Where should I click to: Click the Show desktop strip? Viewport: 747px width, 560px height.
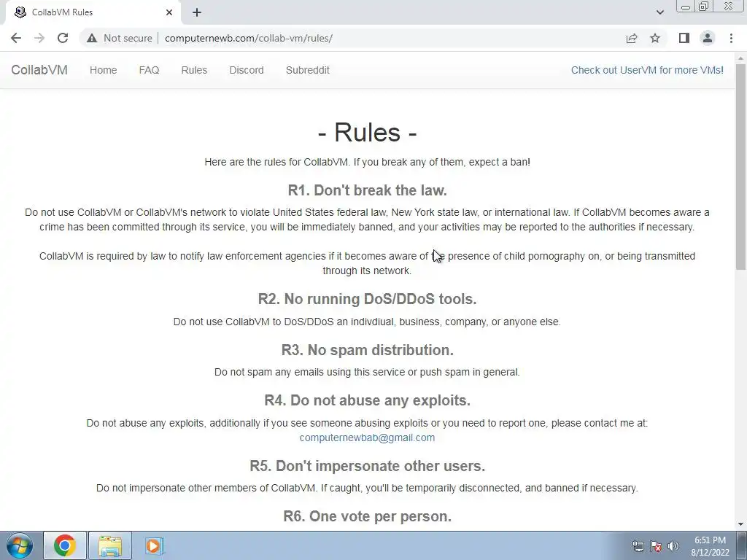pos(742,545)
